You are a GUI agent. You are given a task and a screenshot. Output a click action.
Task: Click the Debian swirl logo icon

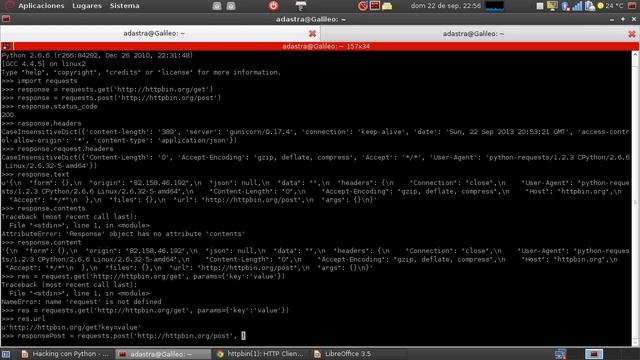(x=9, y=5)
